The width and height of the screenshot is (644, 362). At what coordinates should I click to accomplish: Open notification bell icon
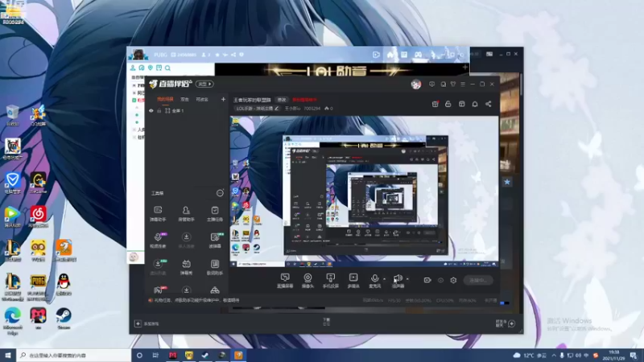475,105
